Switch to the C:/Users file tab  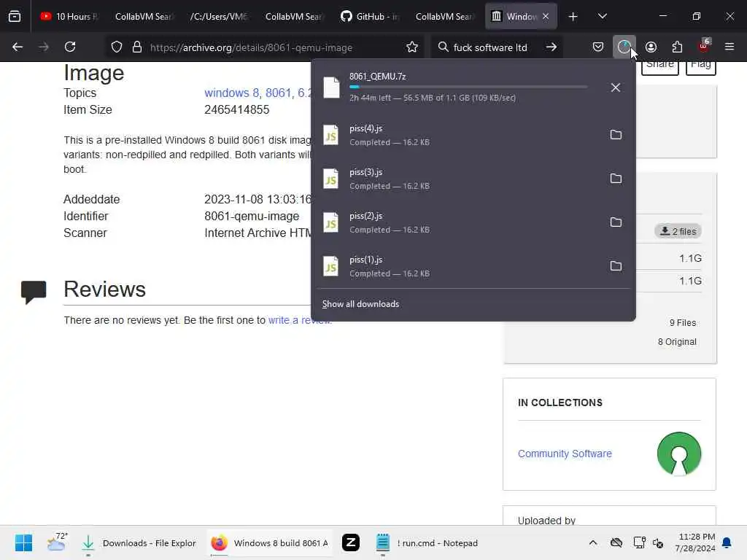(x=218, y=16)
